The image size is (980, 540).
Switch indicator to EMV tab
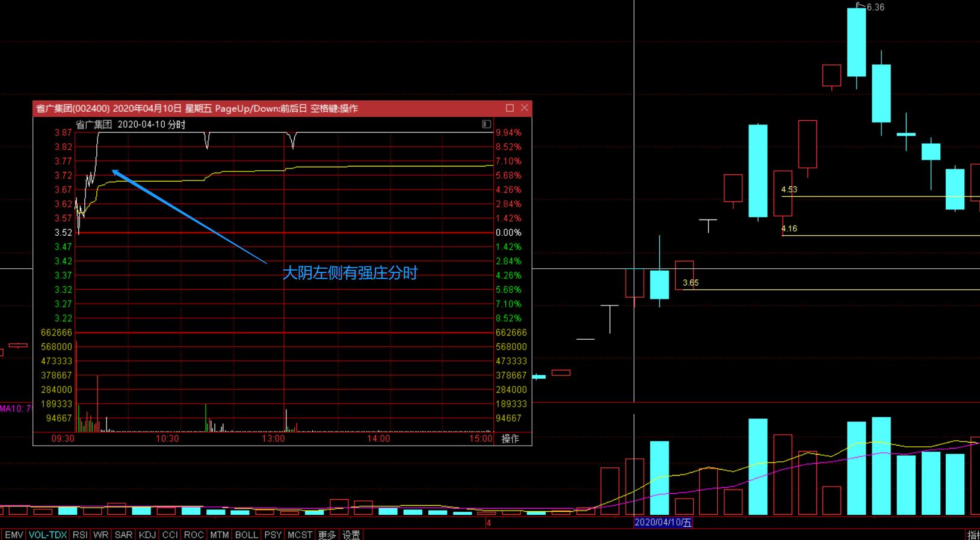pos(14,535)
